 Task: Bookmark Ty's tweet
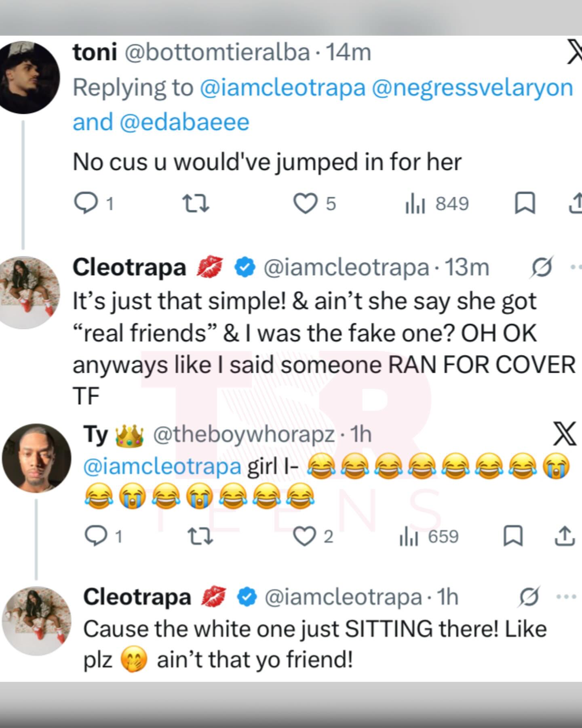tap(513, 537)
